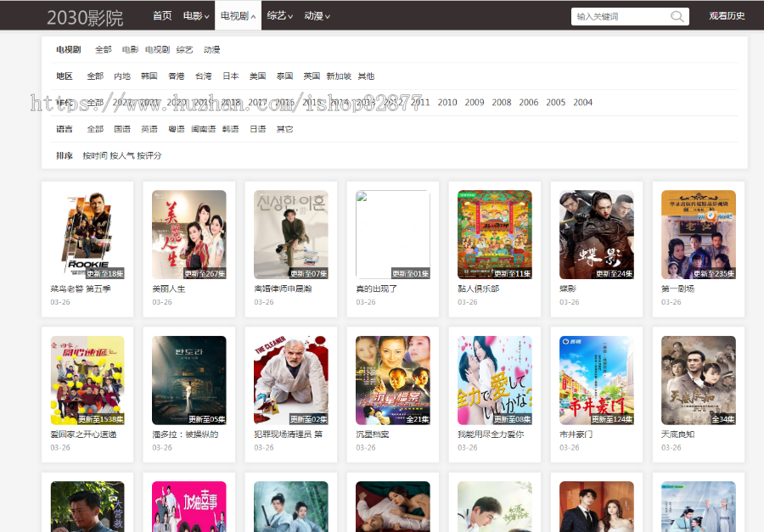Filter region by 韩国
This screenshot has width=764, height=532.
tap(149, 76)
